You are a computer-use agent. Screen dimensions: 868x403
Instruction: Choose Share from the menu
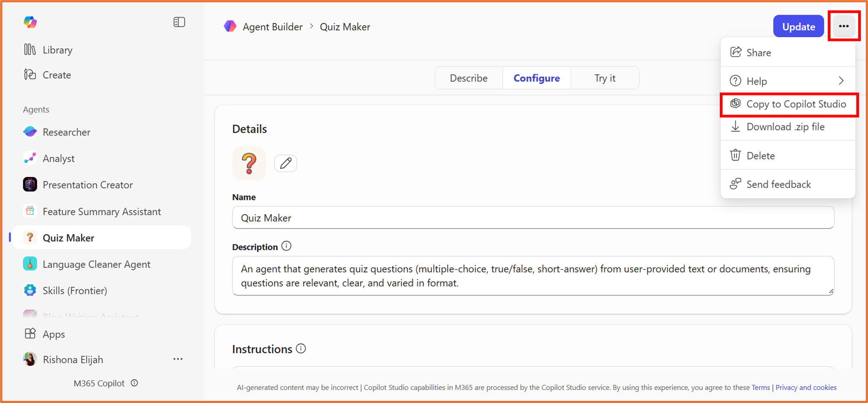(x=788, y=53)
